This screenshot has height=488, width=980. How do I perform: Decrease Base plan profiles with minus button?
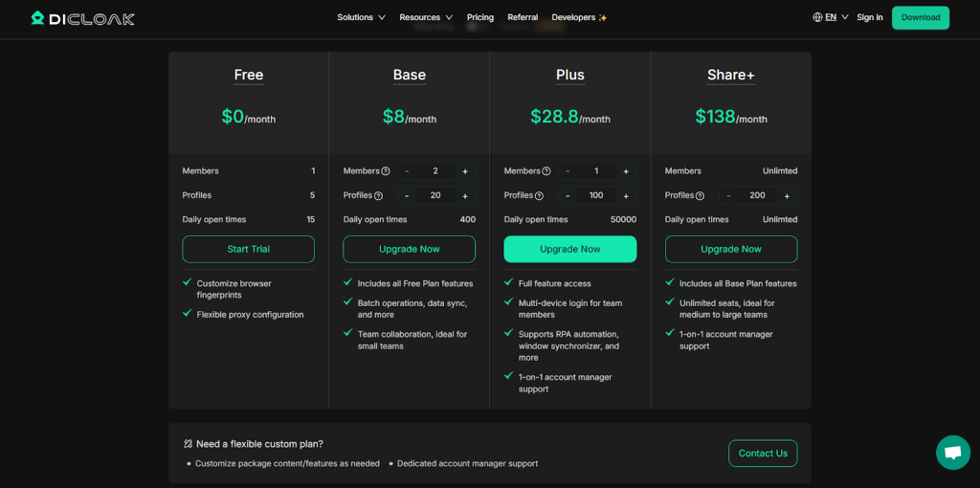[x=407, y=196]
